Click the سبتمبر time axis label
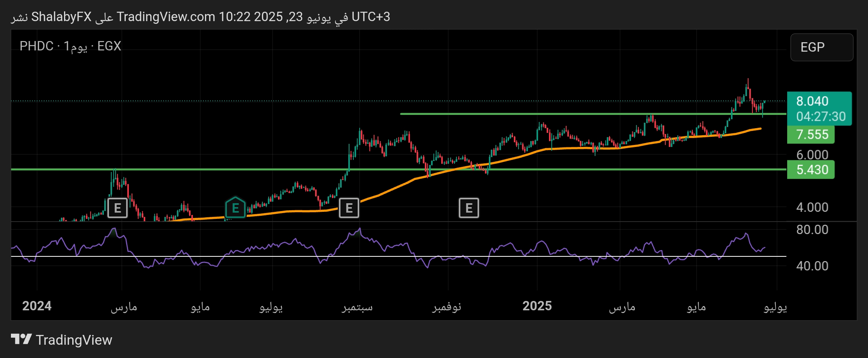Image resolution: width=868 pixels, height=358 pixels. [x=357, y=307]
